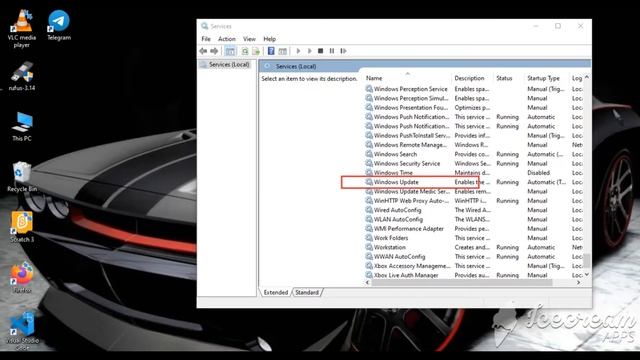640x360 pixels.
Task: Select the Windows Update service
Action: (473, 182)
